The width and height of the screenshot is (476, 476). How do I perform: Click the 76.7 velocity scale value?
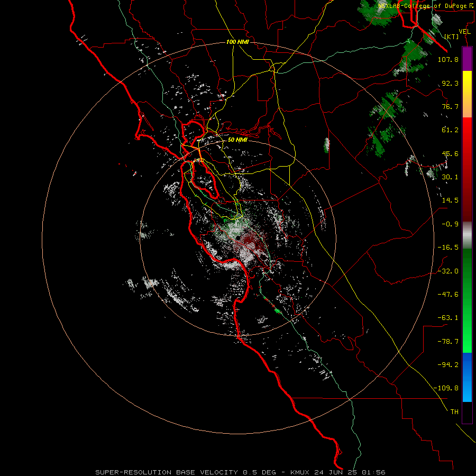450,106
